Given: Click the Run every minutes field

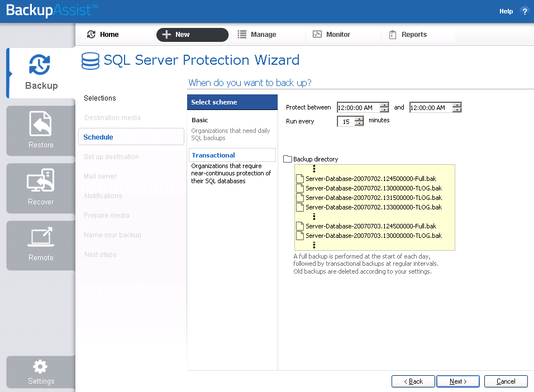Looking at the screenshot, I should (x=346, y=122).
